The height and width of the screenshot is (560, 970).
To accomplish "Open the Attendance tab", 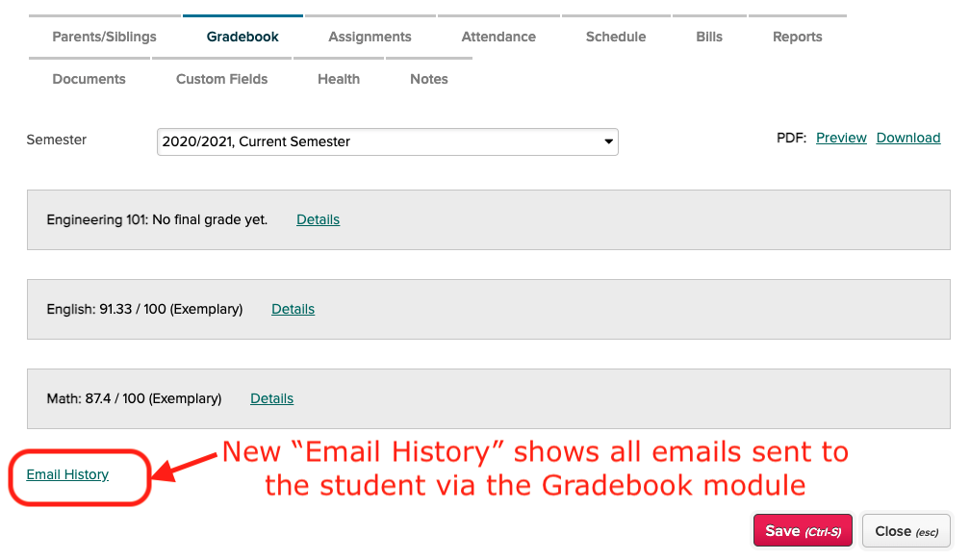I will point(498,38).
